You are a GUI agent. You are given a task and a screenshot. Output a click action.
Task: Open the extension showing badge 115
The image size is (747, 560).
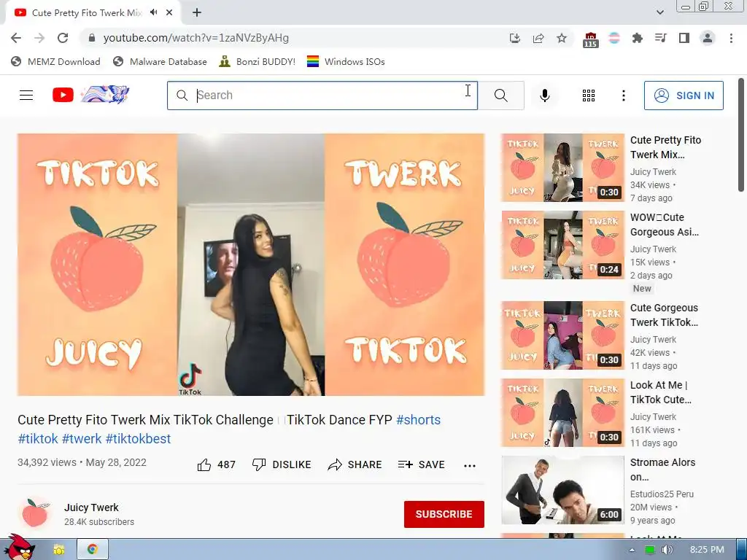pyautogui.click(x=590, y=39)
